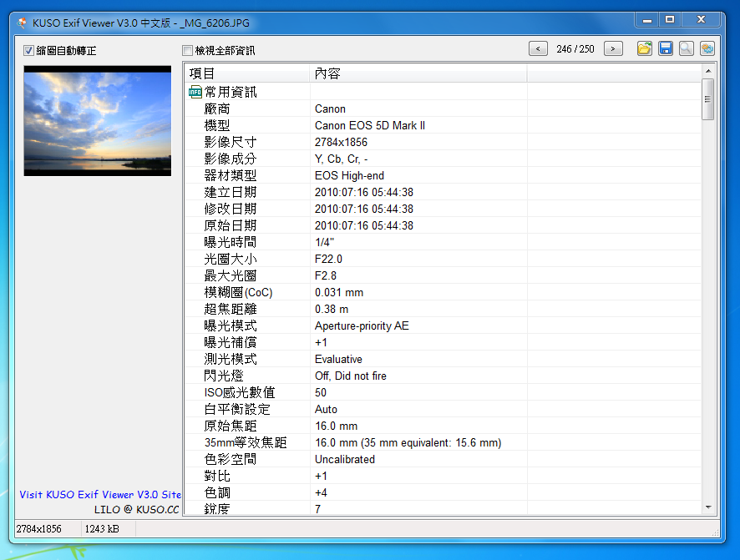Click the KUSO Exif Viewer title bar icon
The height and width of the screenshot is (560, 740).
22,23
